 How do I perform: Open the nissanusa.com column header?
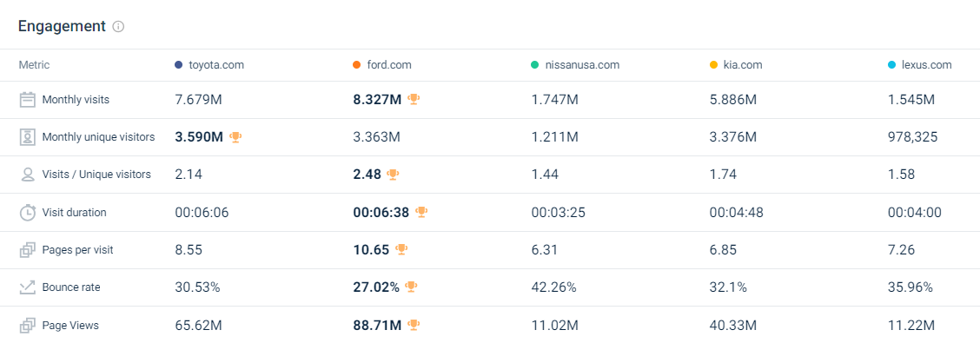point(582,65)
